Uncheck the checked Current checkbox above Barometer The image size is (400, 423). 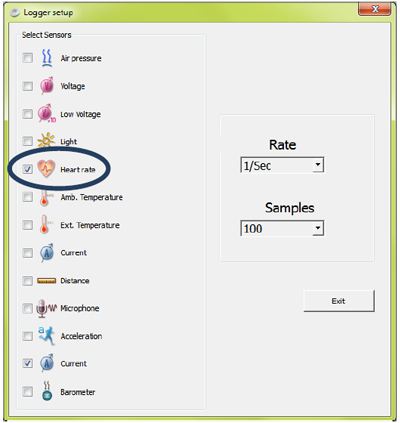28,363
